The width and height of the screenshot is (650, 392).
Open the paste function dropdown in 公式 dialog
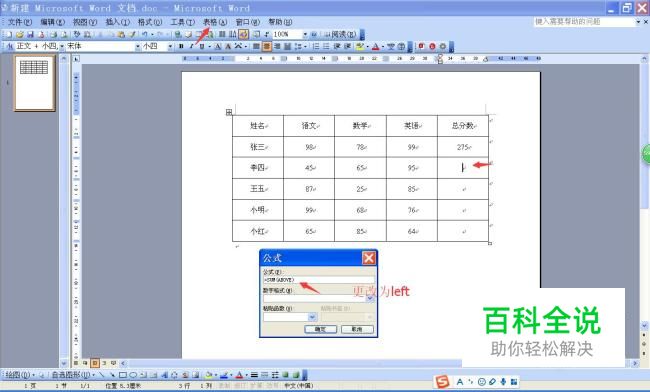click(313, 317)
